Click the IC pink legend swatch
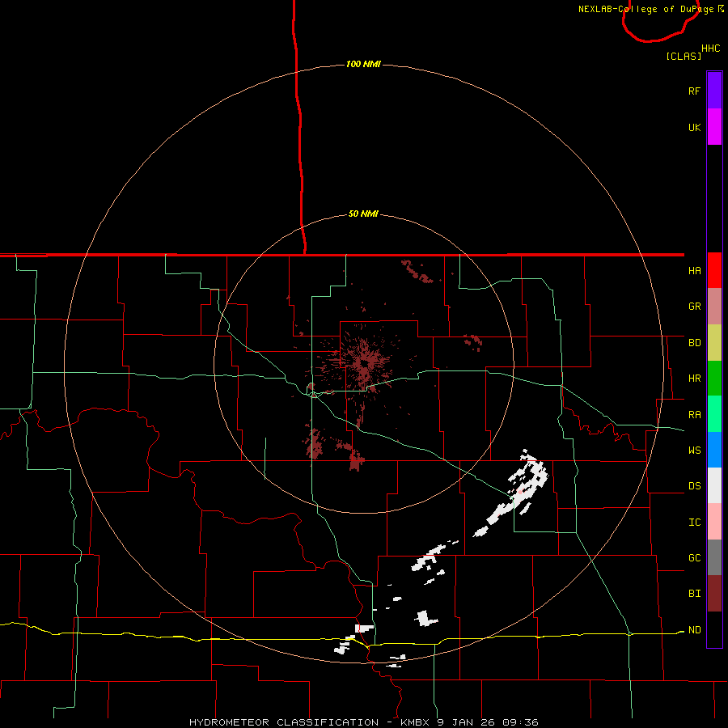Image resolution: width=728 pixels, height=728 pixels. (714, 522)
